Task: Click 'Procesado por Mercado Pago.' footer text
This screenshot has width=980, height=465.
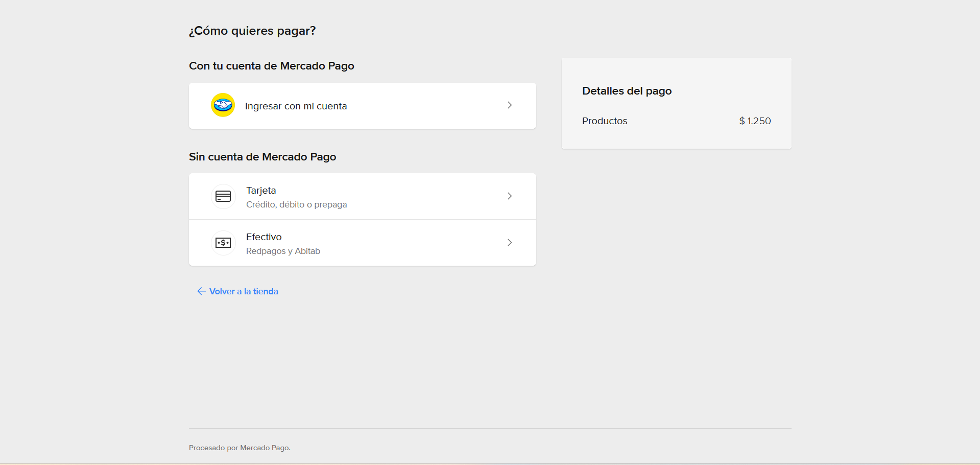Action: click(x=240, y=448)
